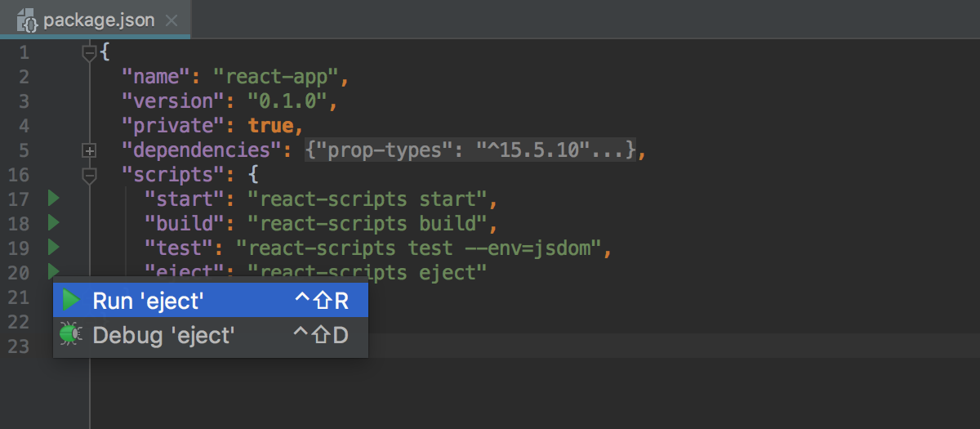This screenshot has width=980, height=429.
Task: Click the JSON file icon on tab
Action: point(28,21)
